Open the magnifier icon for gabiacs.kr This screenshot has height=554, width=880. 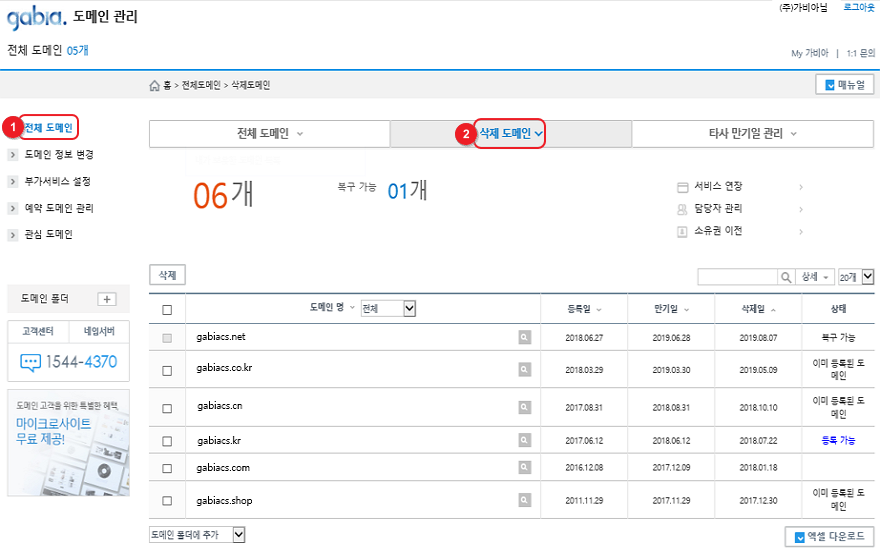point(524,440)
